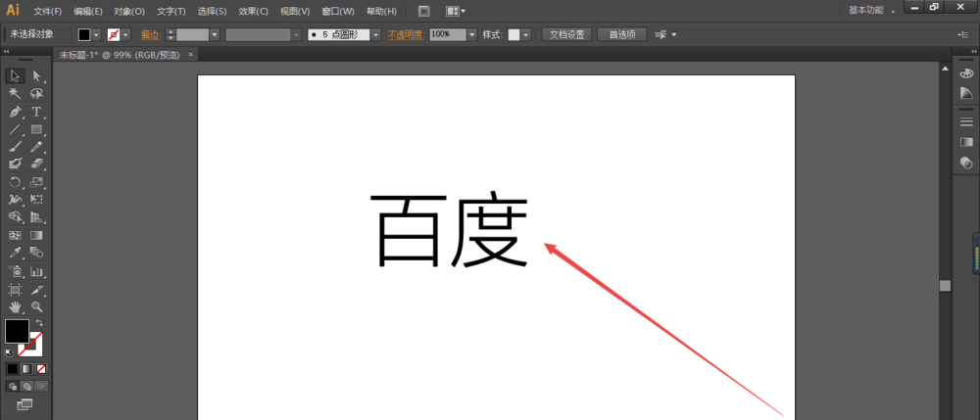This screenshot has width=980, height=420.
Task: Select the Blob Brush tool
Action: pos(15,163)
